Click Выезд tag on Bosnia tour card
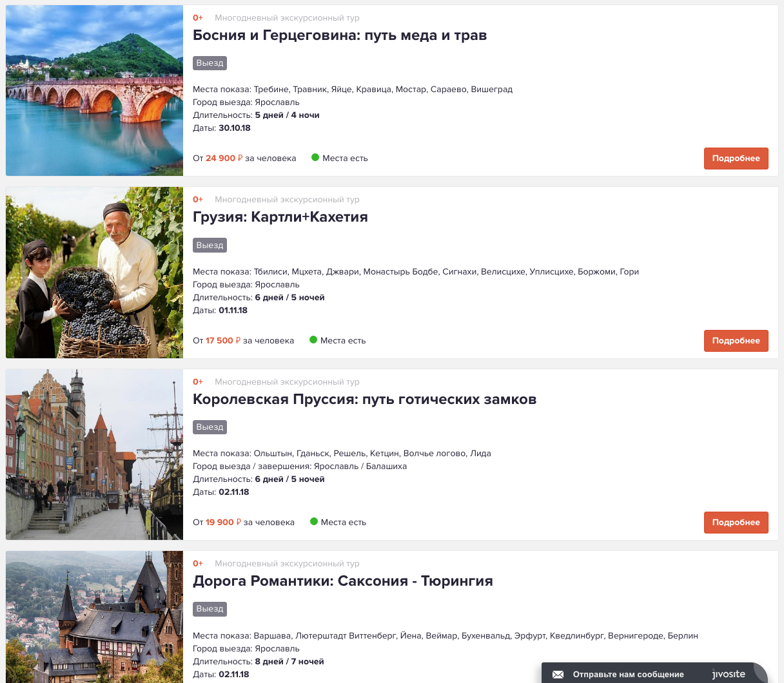The height and width of the screenshot is (683, 784). point(210,63)
